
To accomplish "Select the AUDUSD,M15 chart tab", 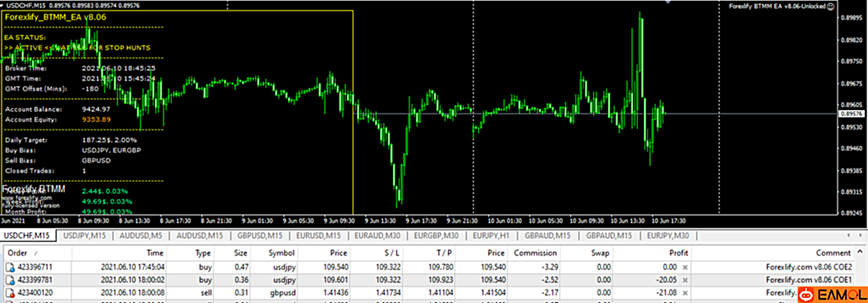I will [x=200, y=236].
